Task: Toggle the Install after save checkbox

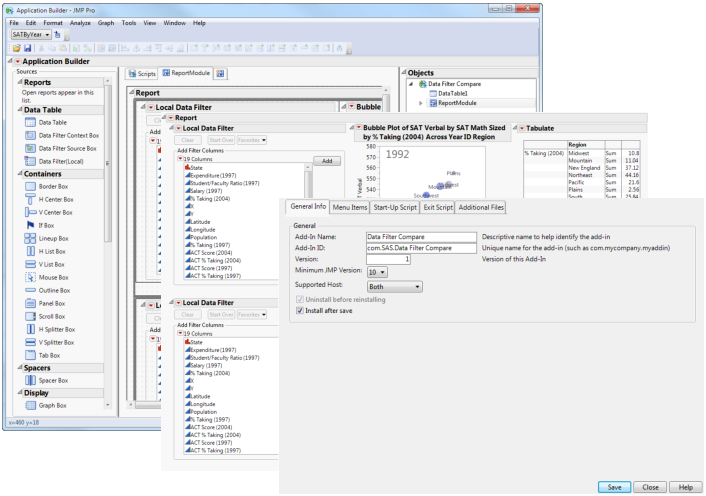Action: (301, 310)
